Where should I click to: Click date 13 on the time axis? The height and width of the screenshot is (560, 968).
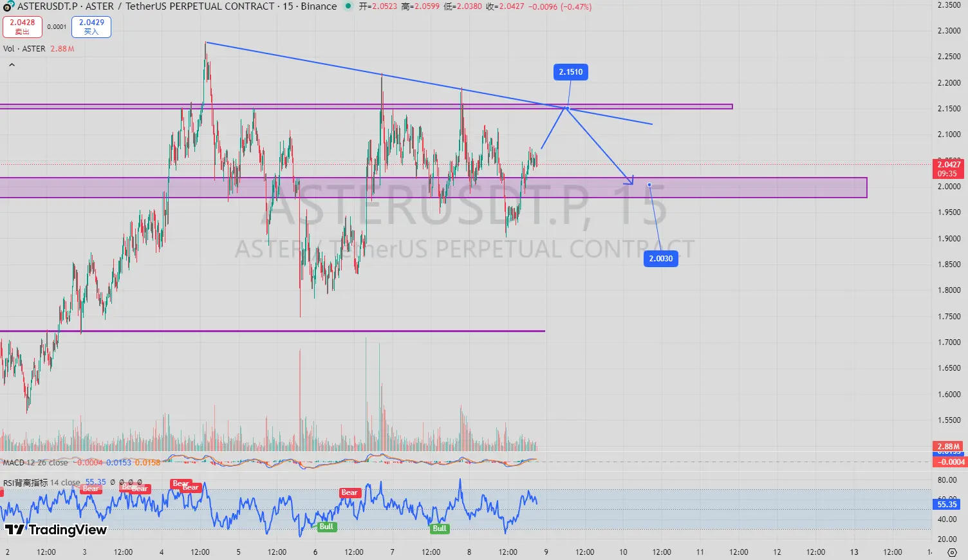[854, 552]
